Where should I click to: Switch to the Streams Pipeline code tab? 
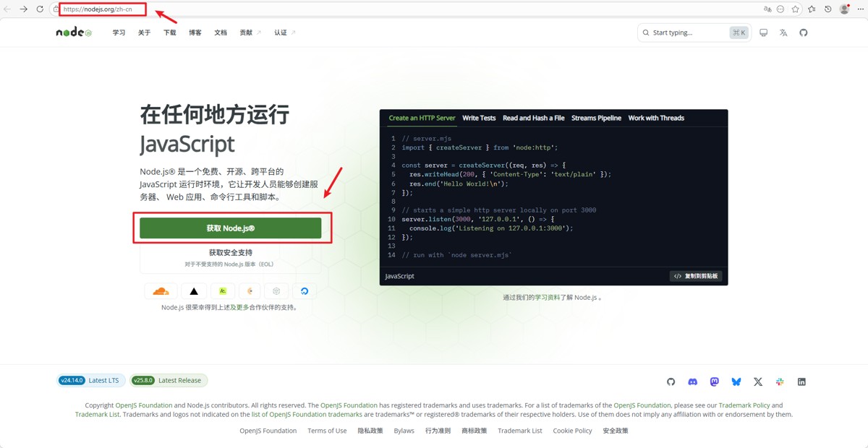point(596,118)
